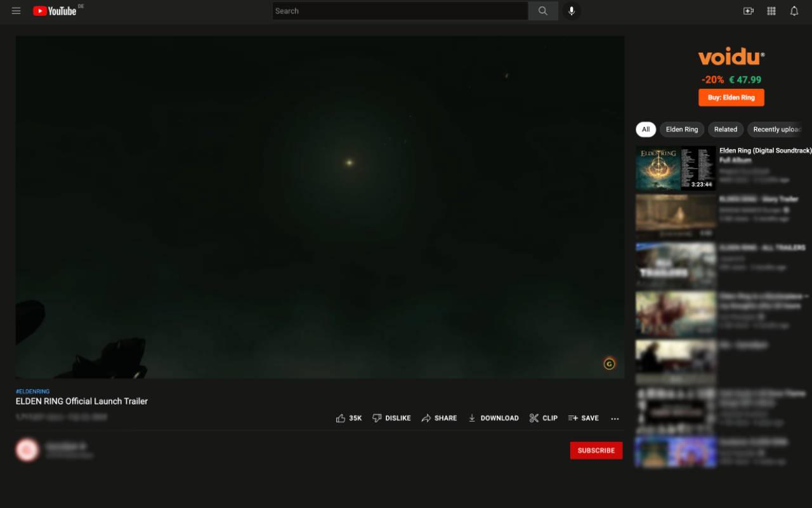Click the Dislike thumbs-down button
Viewport: 812px width, 508px height.
pyautogui.click(x=391, y=418)
